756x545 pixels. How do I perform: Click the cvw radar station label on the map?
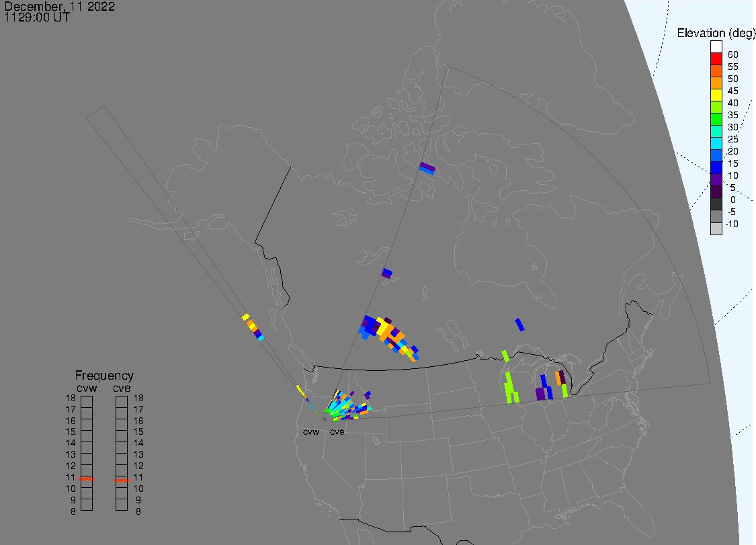[310, 432]
